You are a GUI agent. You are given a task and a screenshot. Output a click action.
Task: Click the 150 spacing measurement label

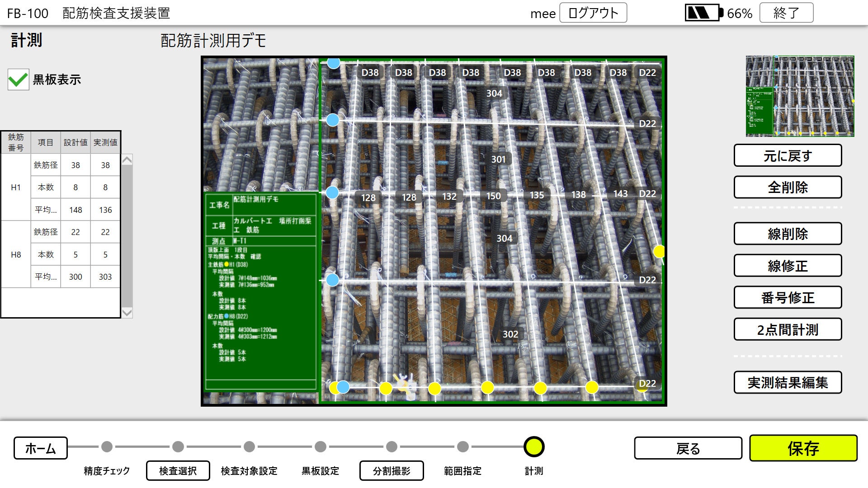493,196
